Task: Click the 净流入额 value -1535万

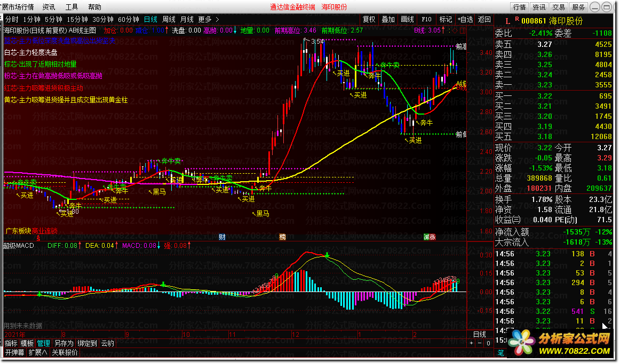Action: pos(577,232)
